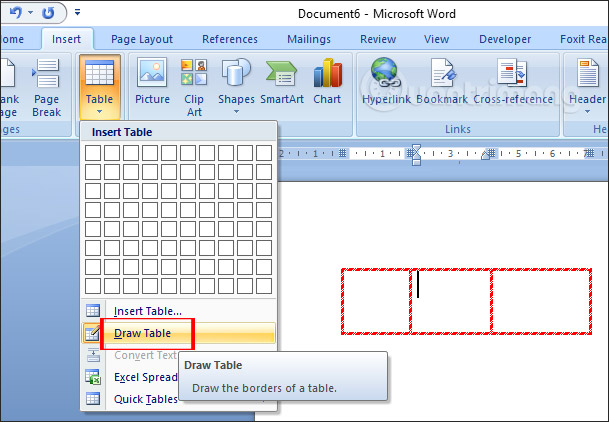The height and width of the screenshot is (422, 609).
Task: Click inside the left cell of the drawn table
Action: click(x=376, y=302)
